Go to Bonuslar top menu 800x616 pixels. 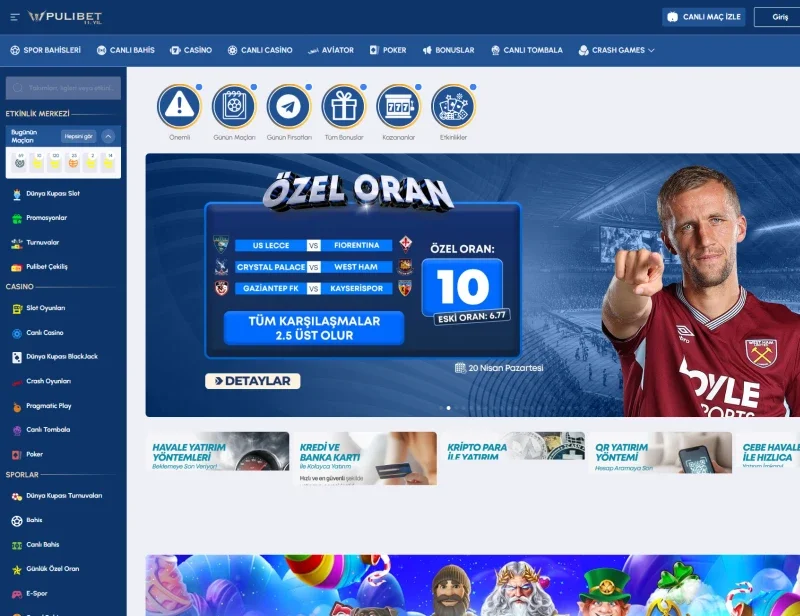(x=448, y=50)
